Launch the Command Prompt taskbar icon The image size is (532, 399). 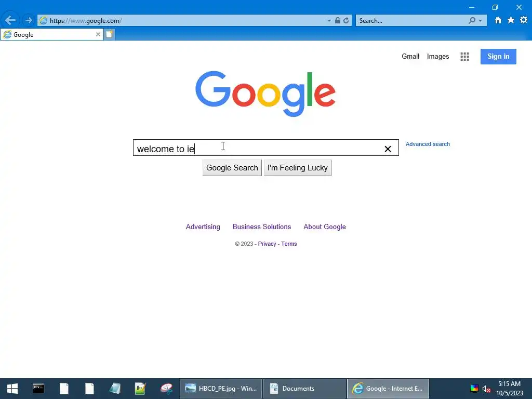pyautogui.click(x=38, y=389)
